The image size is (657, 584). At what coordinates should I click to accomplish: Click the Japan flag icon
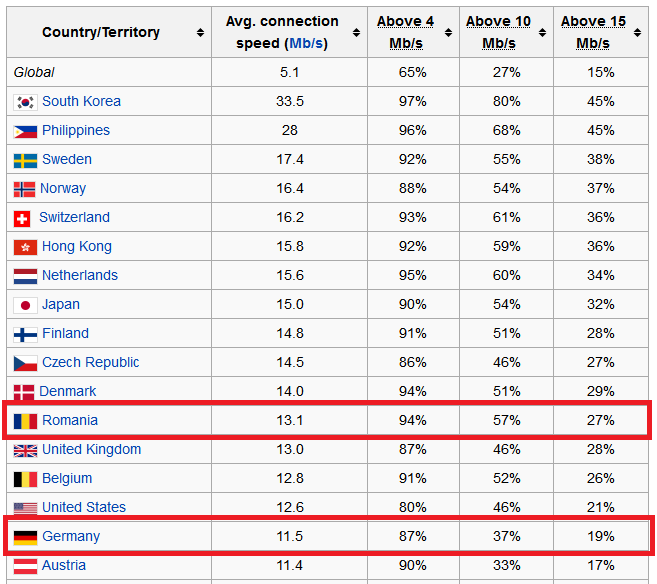pos(26,305)
